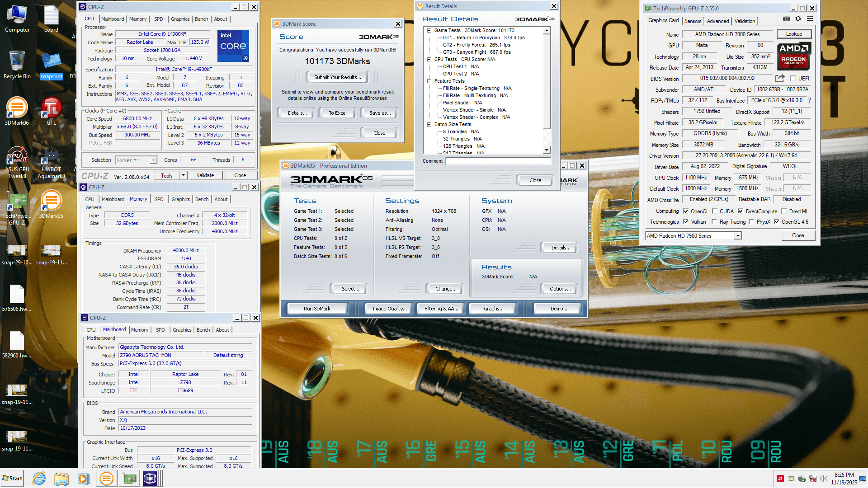The width and height of the screenshot is (868, 488).
Task: Open the 3DMark05 desktop shortcut
Action: tap(51, 204)
